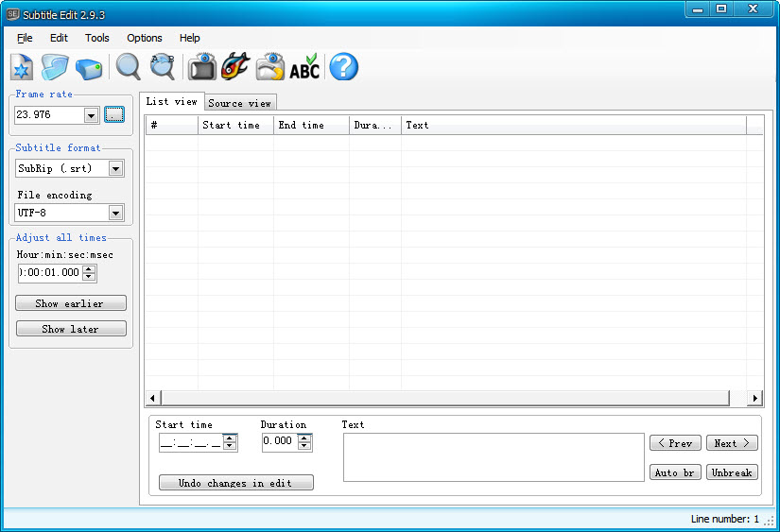Screen dimensions: 780x532
Task: Select the List view tab
Action: [172, 101]
